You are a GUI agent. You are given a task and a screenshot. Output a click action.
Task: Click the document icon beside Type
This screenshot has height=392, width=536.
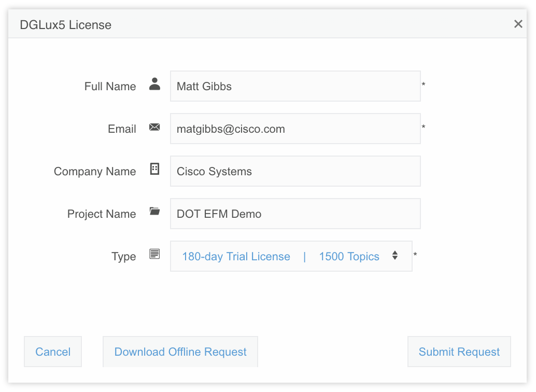[x=154, y=254]
